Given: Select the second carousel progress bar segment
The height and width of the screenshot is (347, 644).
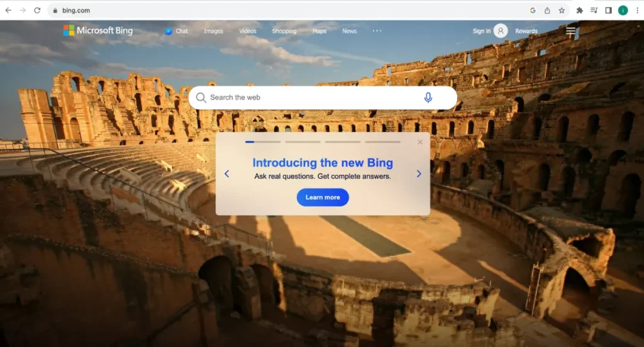Looking at the screenshot, I should coord(303,141).
